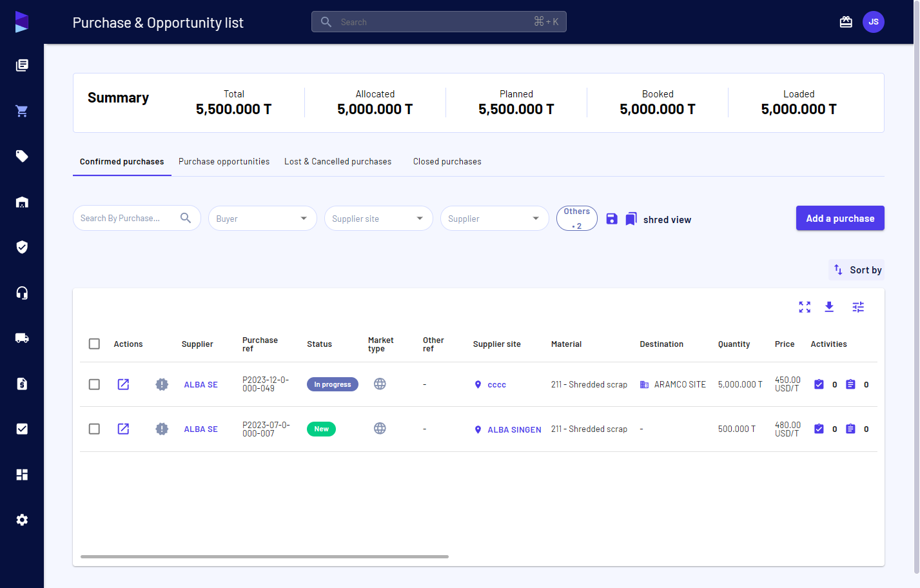The height and width of the screenshot is (588, 920).
Task: Check the row for purchase P2023-12-0-000-049
Action: 94,384
